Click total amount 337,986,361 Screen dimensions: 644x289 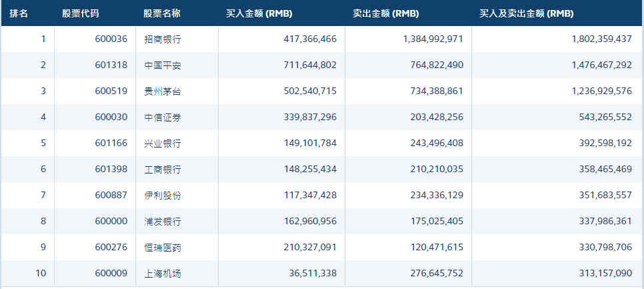tap(605, 221)
